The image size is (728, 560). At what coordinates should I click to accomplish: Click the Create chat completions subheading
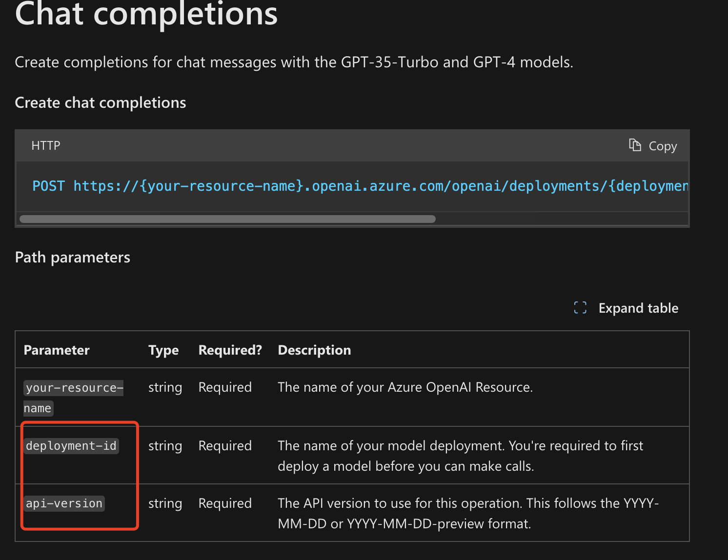[101, 102]
